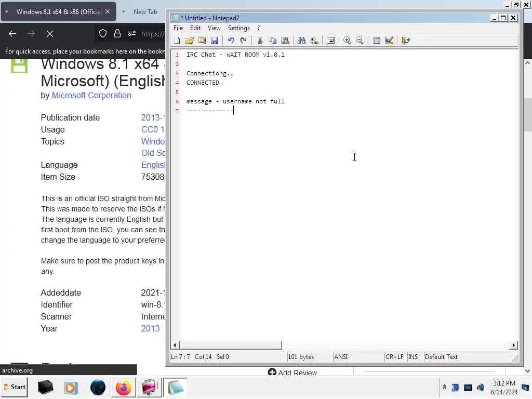Stop loading the browser page
Image resolution: width=532 pixels, height=399 pixels.
49,34
